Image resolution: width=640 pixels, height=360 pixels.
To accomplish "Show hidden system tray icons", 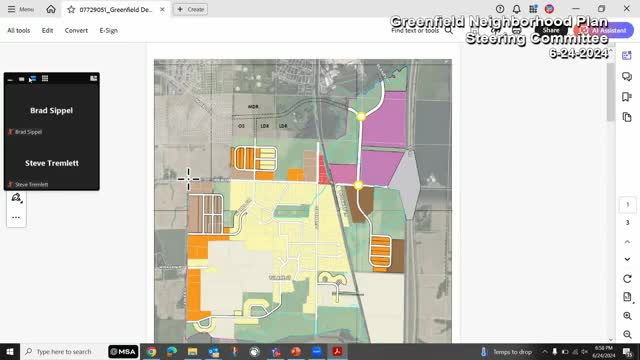I will 544,351.
